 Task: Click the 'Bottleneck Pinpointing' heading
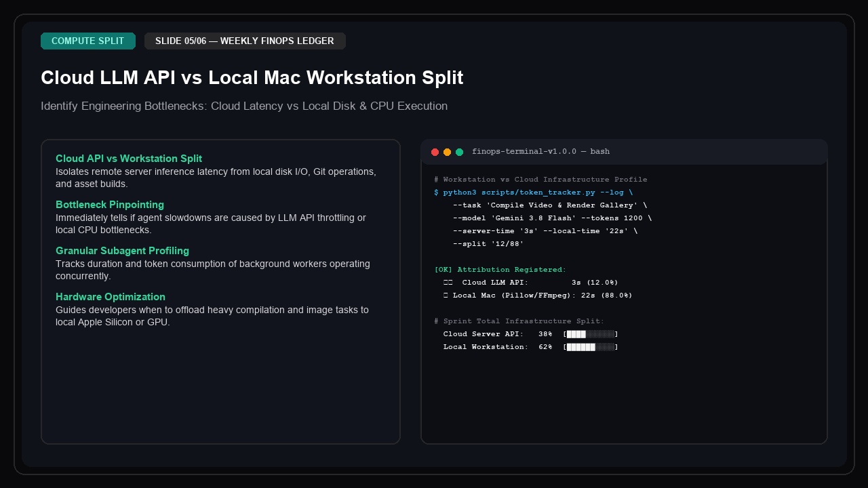click(110, 205)
